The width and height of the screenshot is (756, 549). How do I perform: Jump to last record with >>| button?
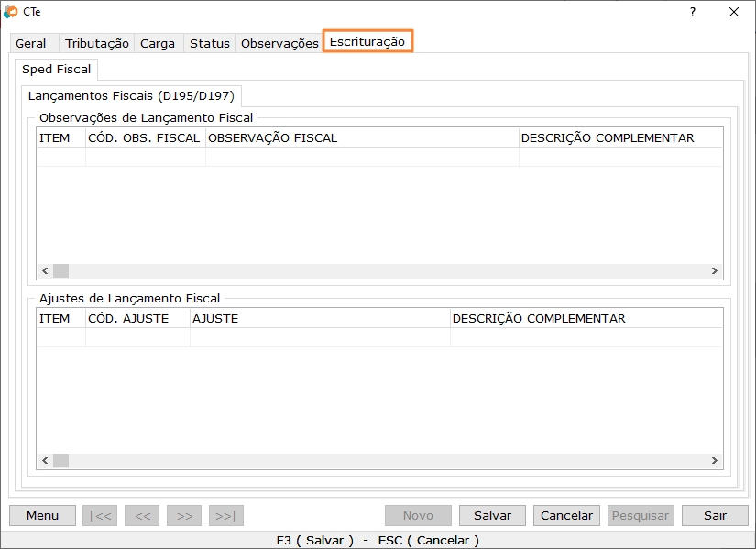tap(226, 515)
